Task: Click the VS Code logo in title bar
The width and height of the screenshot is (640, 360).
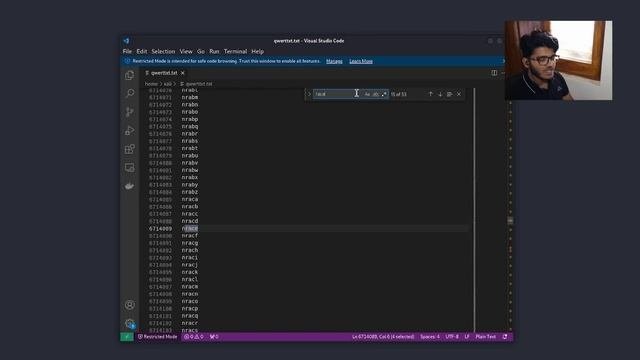Action: coord(127,41)
